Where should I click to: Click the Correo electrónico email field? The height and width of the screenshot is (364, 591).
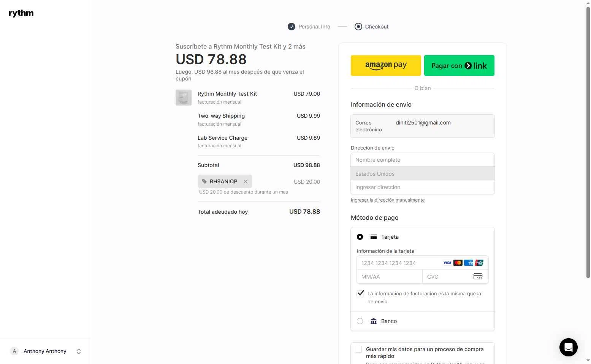point(423,126)
